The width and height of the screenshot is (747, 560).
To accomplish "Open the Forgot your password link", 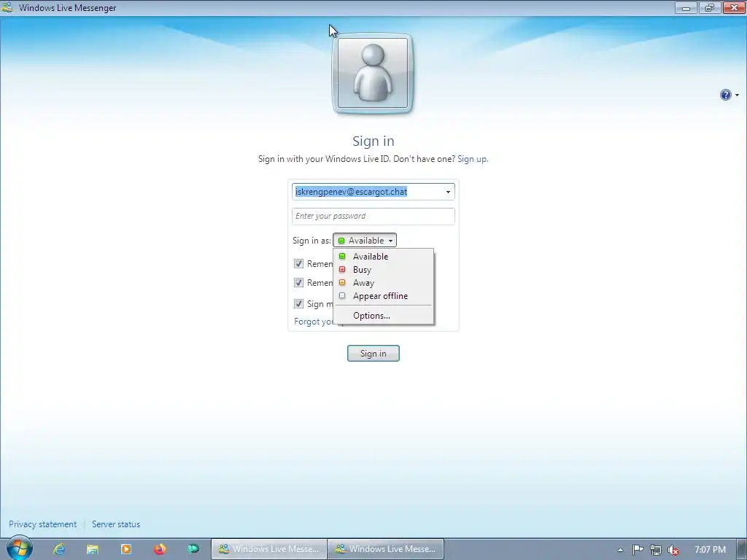I will pyautogui.click(x=314, y=322).
